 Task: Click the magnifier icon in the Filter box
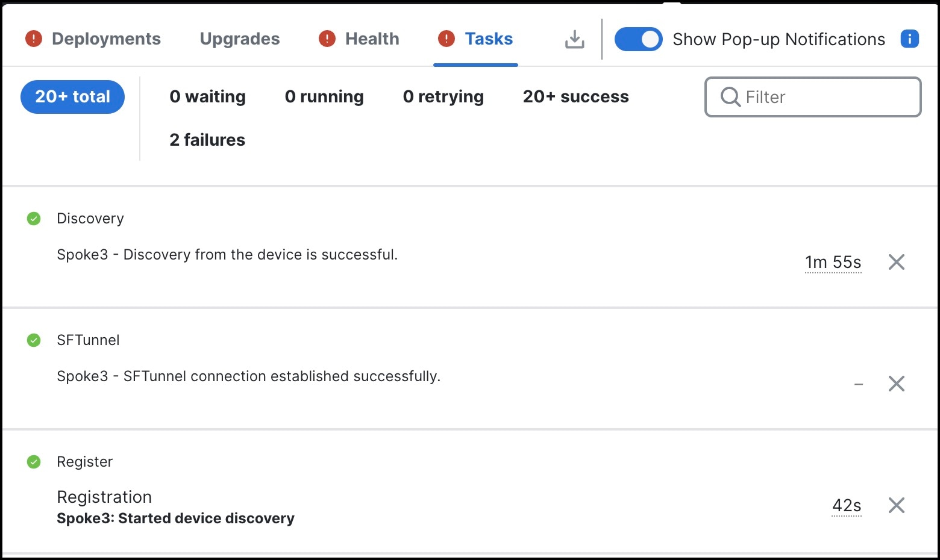point(730,97)
